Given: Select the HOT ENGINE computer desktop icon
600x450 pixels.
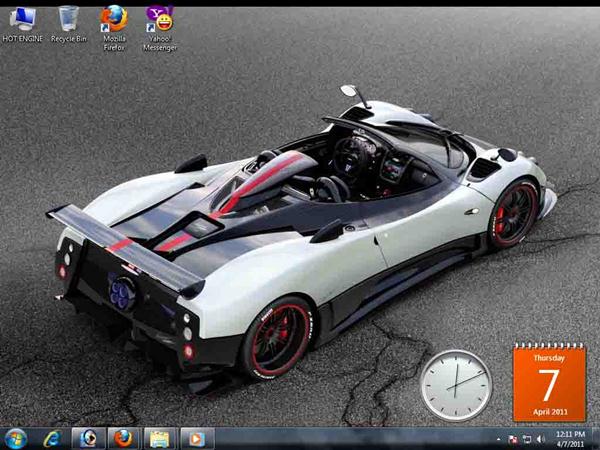Looking at the screenshot, I should (x=20, y=22).
